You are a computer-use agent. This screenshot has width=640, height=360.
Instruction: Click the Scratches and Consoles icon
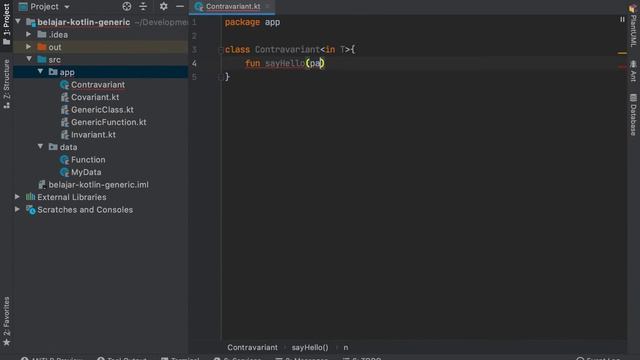pyautogui.click(x=31, y=210)
